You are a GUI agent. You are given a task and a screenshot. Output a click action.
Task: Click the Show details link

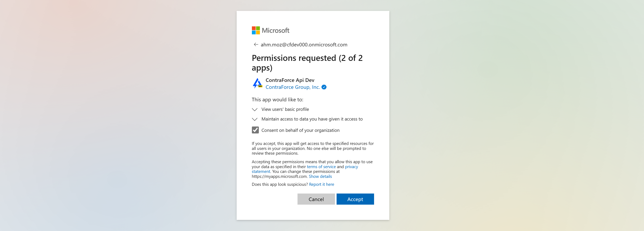(x=320, y=176)
